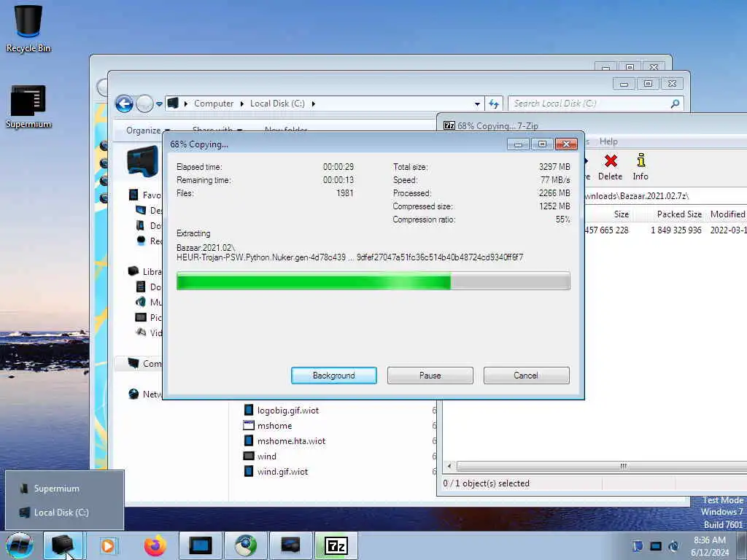Click Music library icon in sidebar
Image resolution: width=747 pixels, height=560 pixels.
[x=141, y=302]
